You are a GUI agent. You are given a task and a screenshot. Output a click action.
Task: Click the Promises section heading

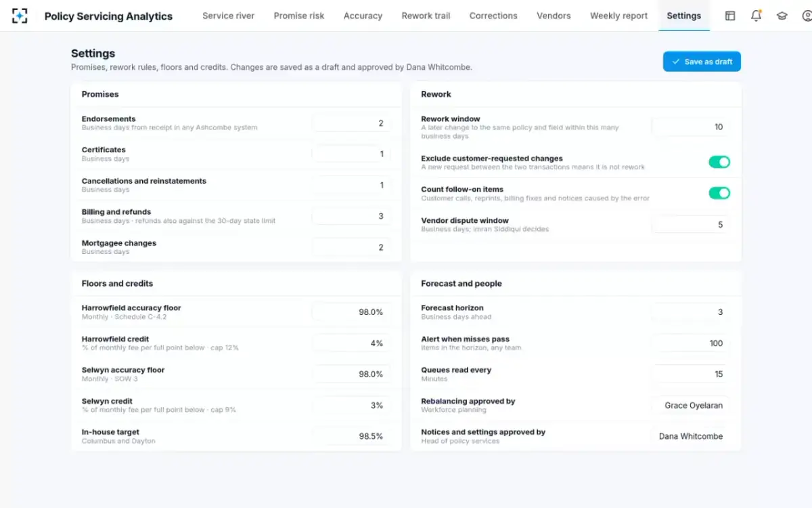[x=100, y=94]
